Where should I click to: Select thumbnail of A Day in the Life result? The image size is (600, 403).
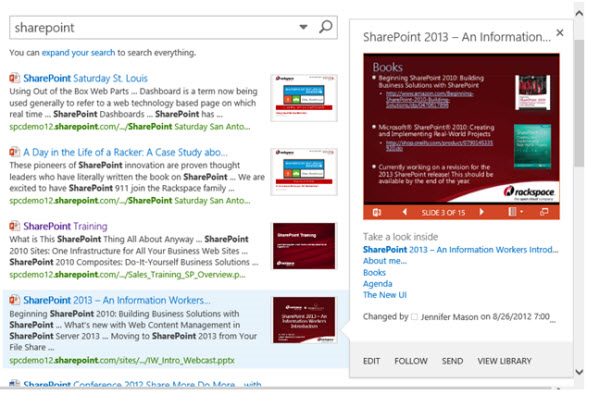pos(304,172)
